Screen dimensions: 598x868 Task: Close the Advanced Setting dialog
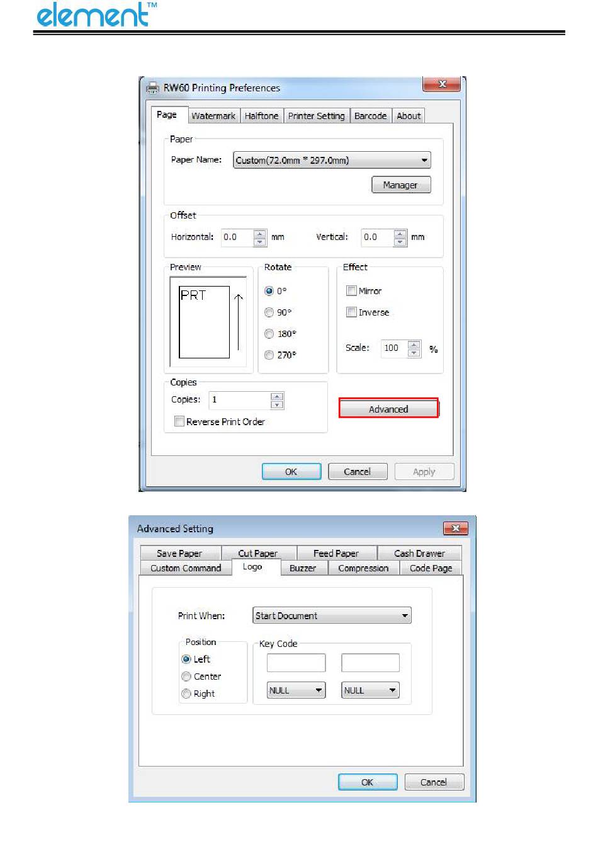(455, 528)
